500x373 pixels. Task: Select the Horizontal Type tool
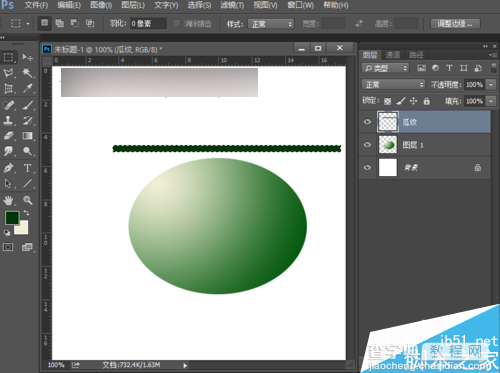(x=27, y=168)
